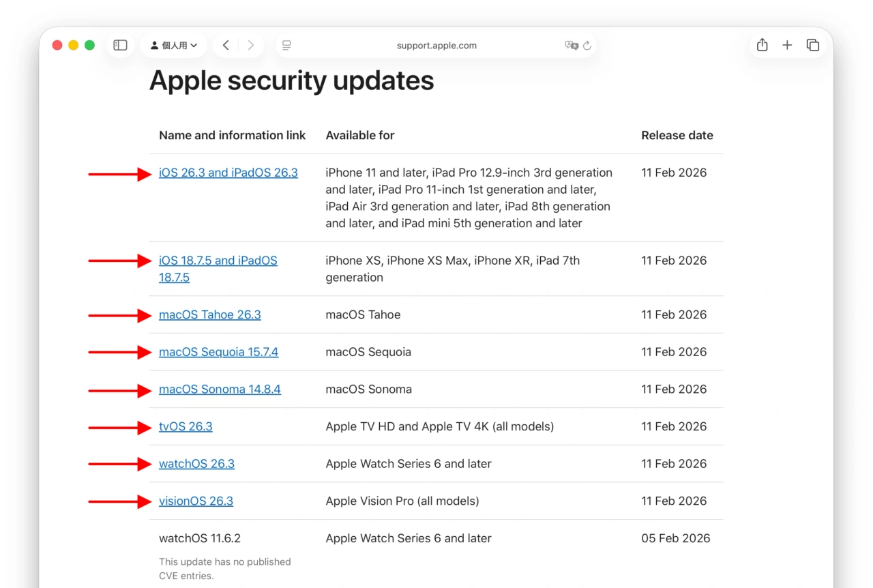Open the watchOS 26.3 link

click(196, 464)
